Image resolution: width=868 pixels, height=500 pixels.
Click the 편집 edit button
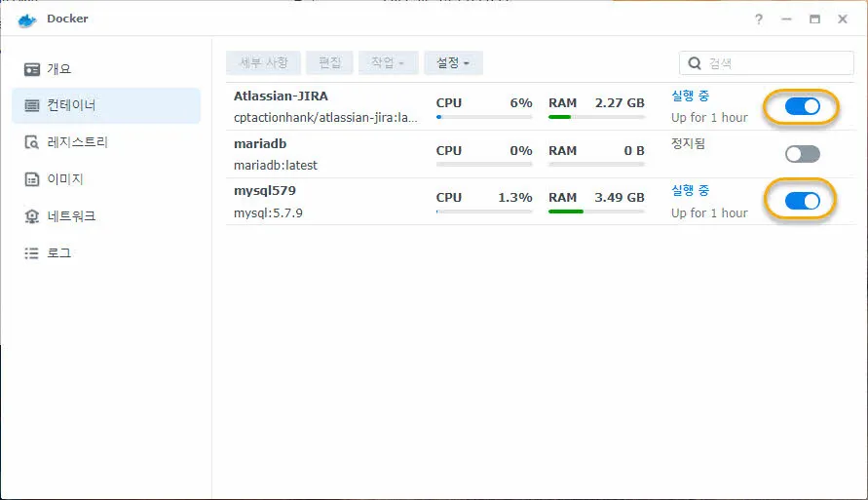coord(329,63)
